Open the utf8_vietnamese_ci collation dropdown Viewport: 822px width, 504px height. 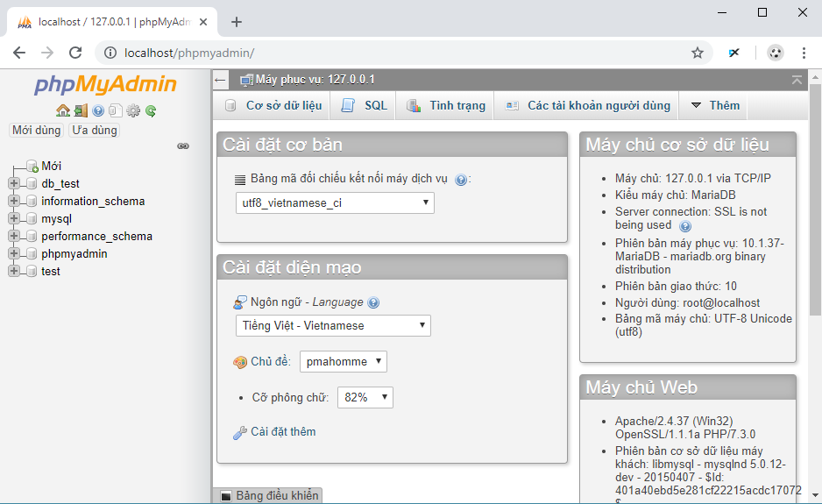335,203
